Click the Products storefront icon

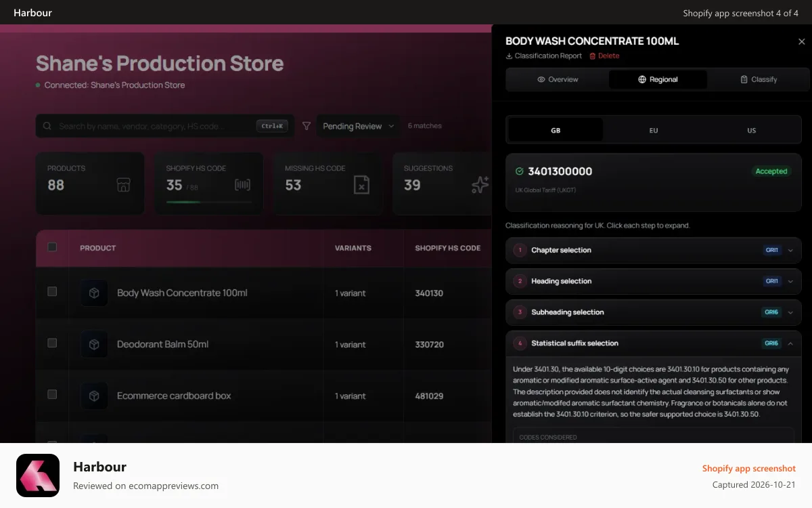[x=123, y=185]
